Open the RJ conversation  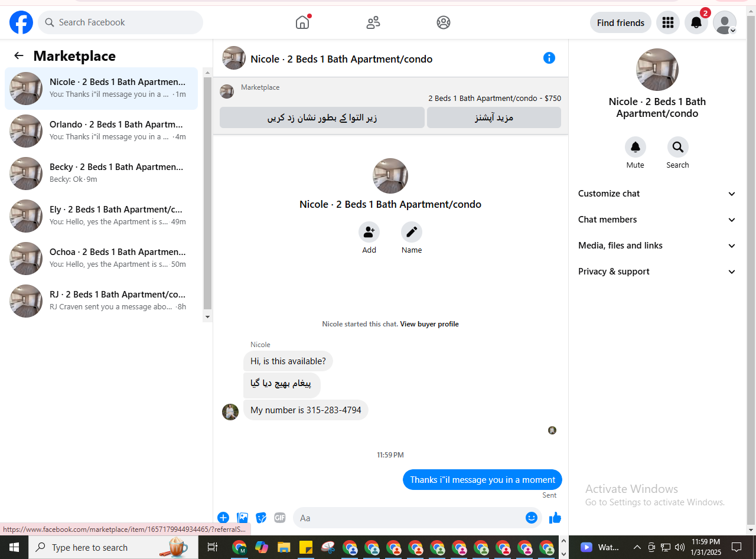pyautogui.click(x=102, y=301)
